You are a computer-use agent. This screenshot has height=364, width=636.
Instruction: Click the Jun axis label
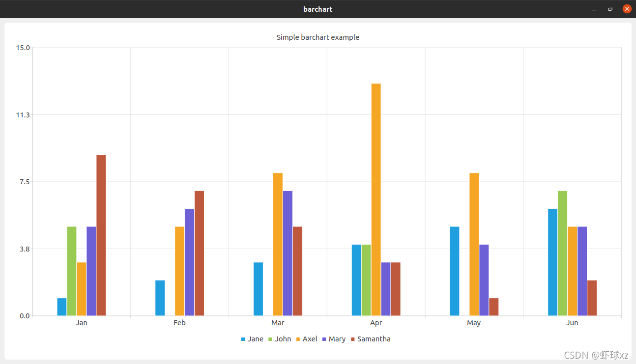[x=572, y=323]
